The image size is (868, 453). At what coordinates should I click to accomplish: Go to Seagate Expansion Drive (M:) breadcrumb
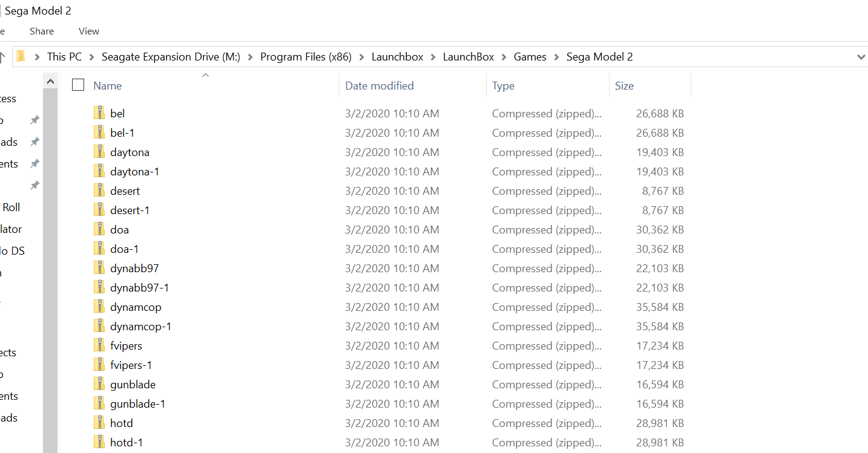pyautogui.click(x=171, y=57)
